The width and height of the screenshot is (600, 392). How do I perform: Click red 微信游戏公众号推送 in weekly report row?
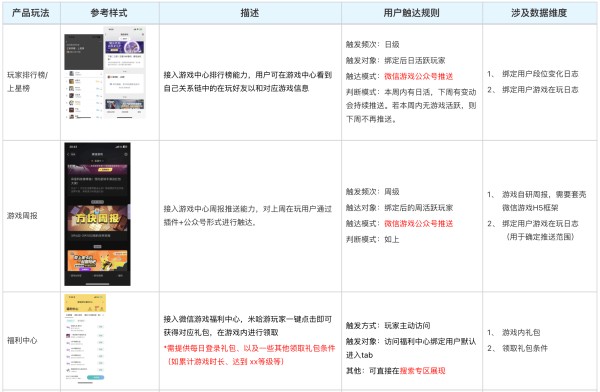pos(419,224)
